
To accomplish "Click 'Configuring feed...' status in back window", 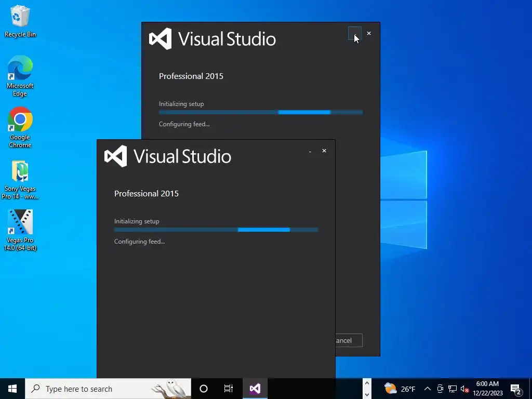I will click(x=184, y=124).
